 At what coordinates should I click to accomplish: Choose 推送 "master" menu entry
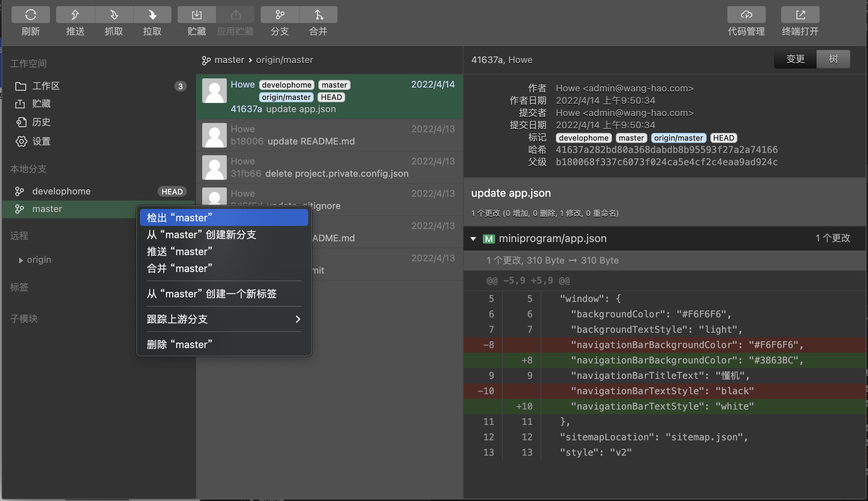[224, 252]
